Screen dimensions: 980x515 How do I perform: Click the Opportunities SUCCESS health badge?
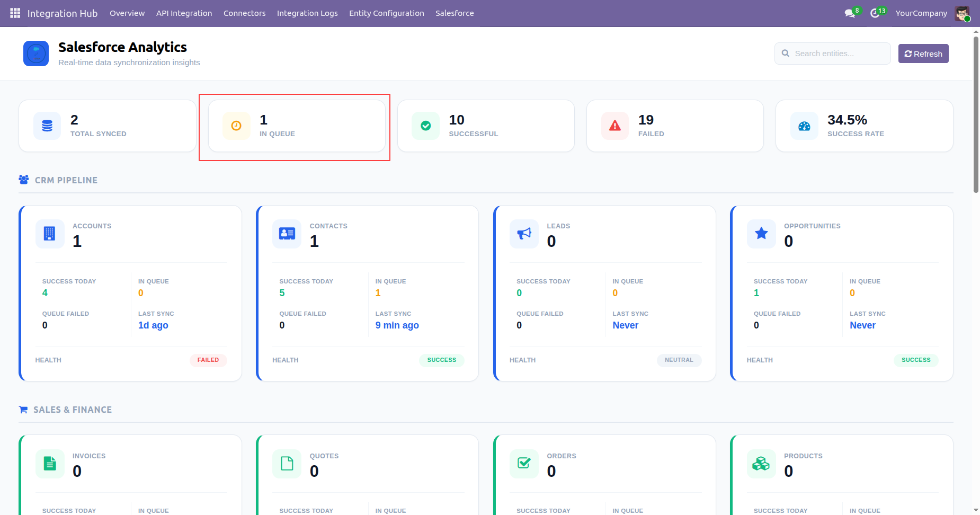click(x=916, y=360)
